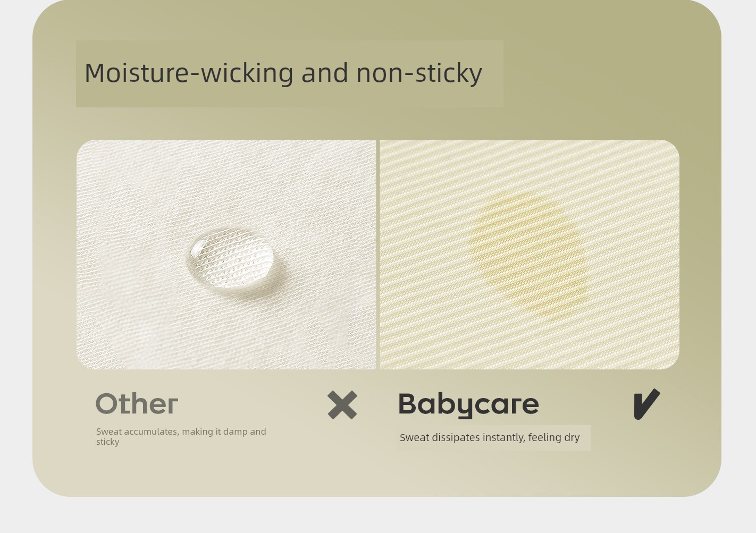756x533 pixels.
Task: Select the bold Other label
Action: coord(137,404)
